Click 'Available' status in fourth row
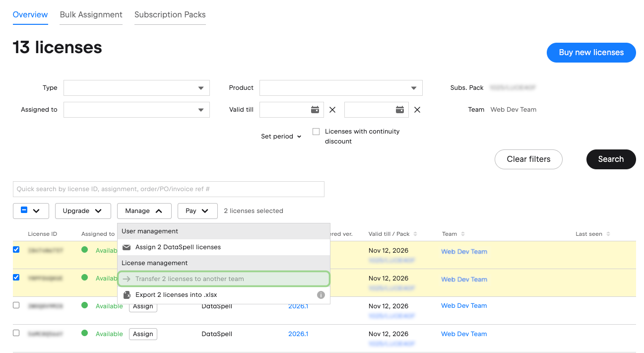 (109, 334)
